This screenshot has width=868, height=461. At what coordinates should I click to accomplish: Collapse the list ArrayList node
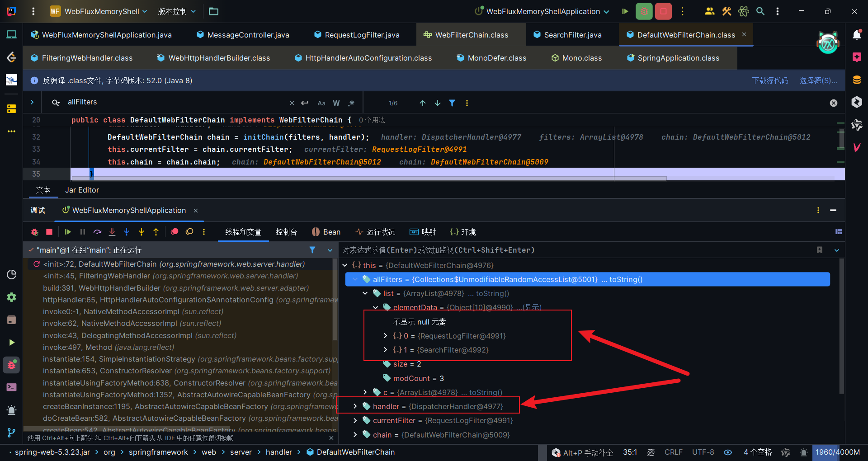[x=365, y=293]
